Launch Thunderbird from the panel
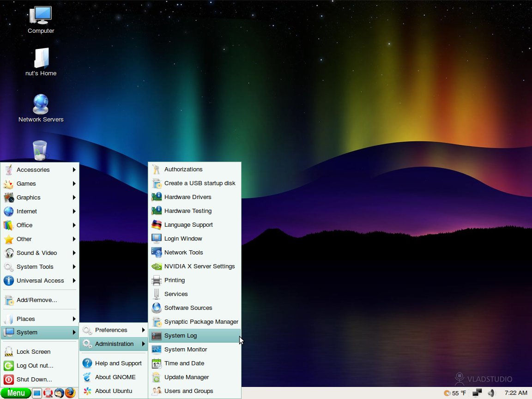Viewport: 532px width, 399px height. [59, 393]
